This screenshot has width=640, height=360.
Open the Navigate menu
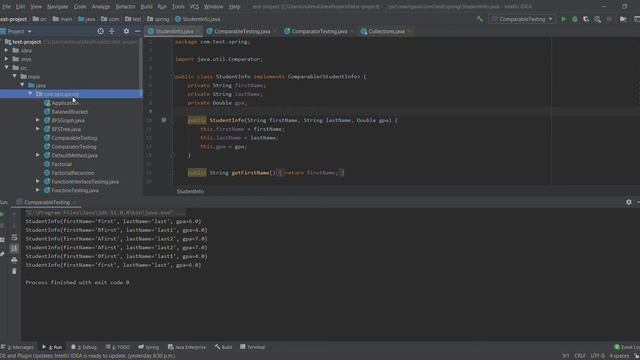(x=58, y=7)
